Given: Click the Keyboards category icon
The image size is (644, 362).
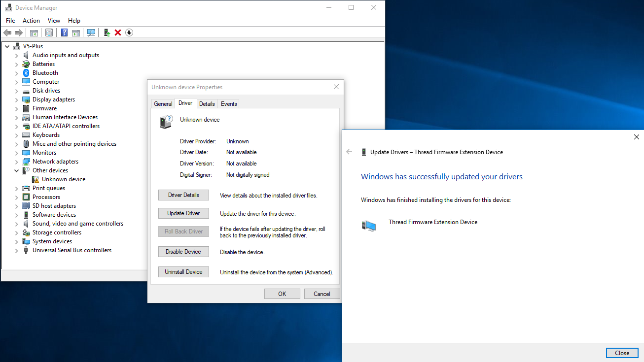Looking at the screenshot, I should coord(26,135).
